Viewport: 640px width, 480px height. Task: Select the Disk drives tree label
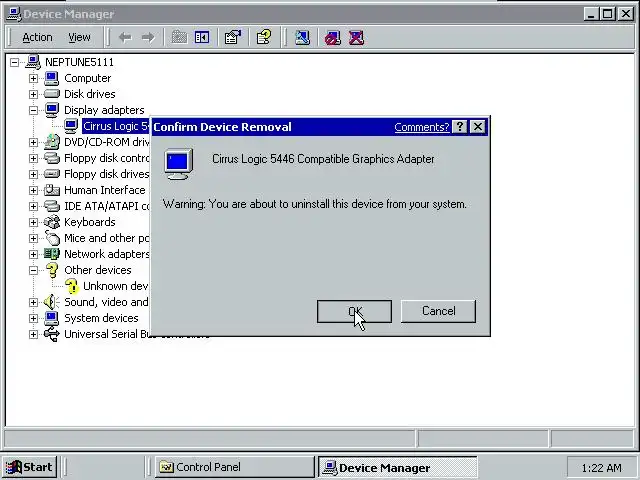coord(90,94)
